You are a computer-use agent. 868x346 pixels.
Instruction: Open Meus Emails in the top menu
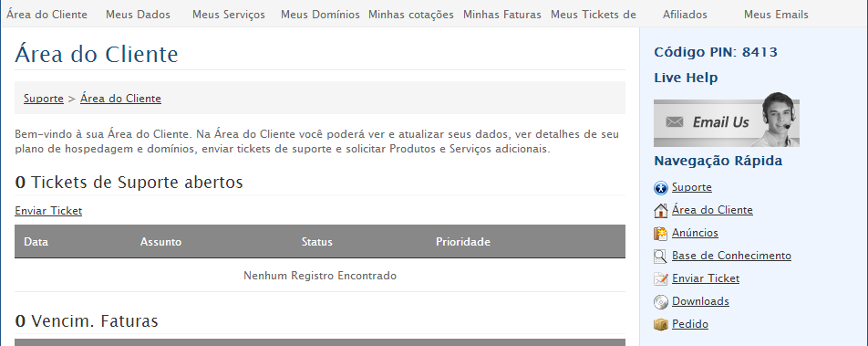(776, 15)
